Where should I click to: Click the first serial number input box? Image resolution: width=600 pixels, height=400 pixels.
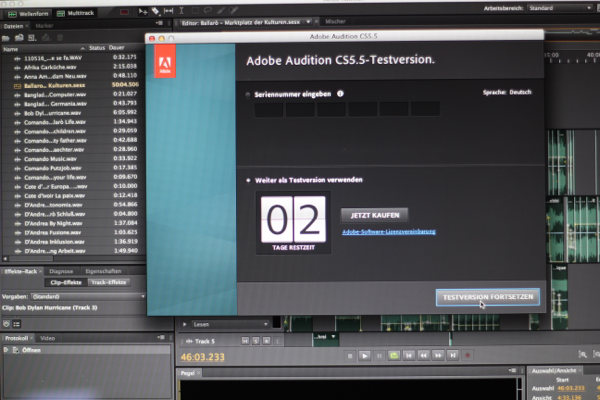point(269,109)
